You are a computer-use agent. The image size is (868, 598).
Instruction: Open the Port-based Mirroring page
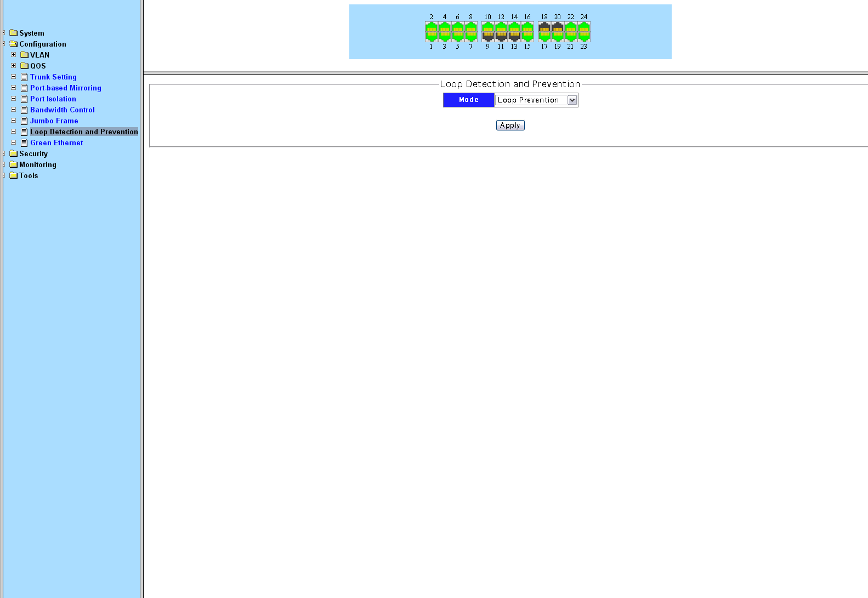coord(66,88)
